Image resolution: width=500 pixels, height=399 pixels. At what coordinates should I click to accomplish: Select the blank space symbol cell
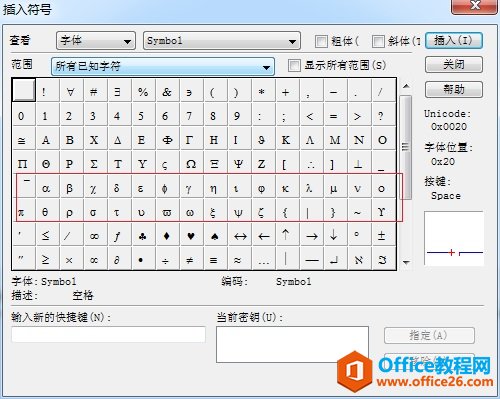tap(23, 90)
